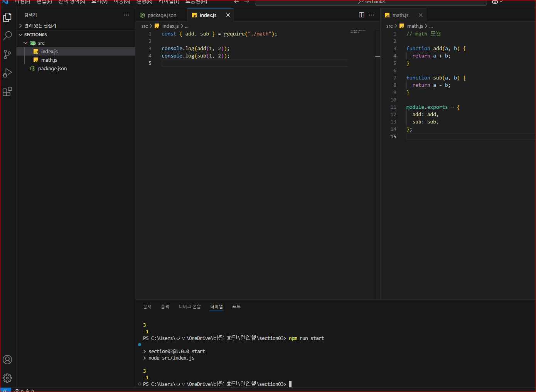Open the 보기(V) menu
Screen dimensions: 536x392
coord(99,2)
